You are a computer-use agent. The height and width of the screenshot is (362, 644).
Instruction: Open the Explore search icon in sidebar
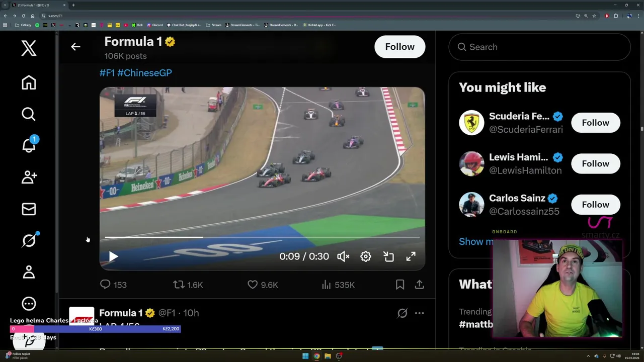[x=29, y=114]
